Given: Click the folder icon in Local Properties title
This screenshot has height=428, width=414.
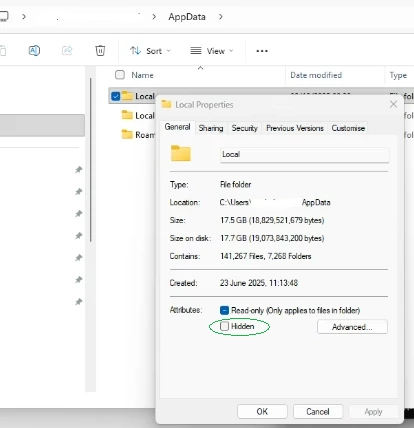Looking at the screenshot, I should click(x=166, y=104).
